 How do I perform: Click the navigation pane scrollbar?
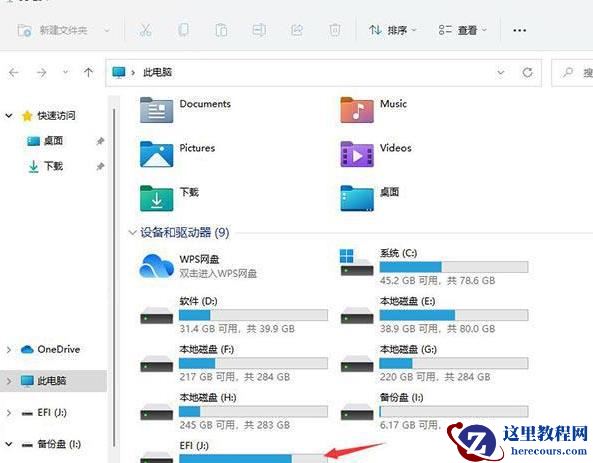coord(114,278)
